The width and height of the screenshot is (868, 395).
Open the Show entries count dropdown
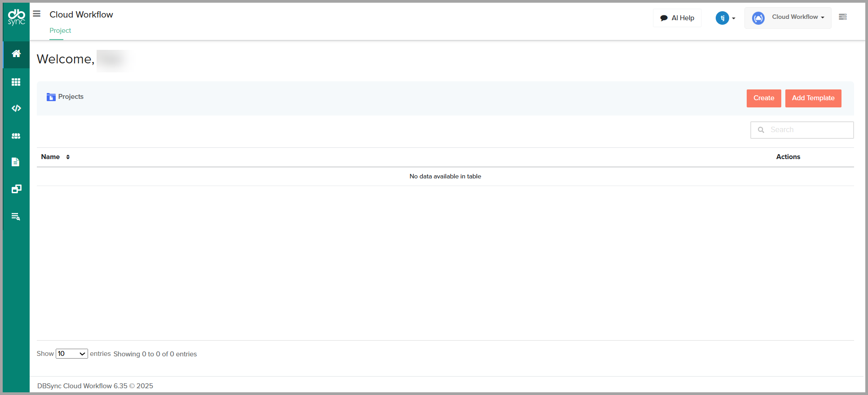point(71,354)
